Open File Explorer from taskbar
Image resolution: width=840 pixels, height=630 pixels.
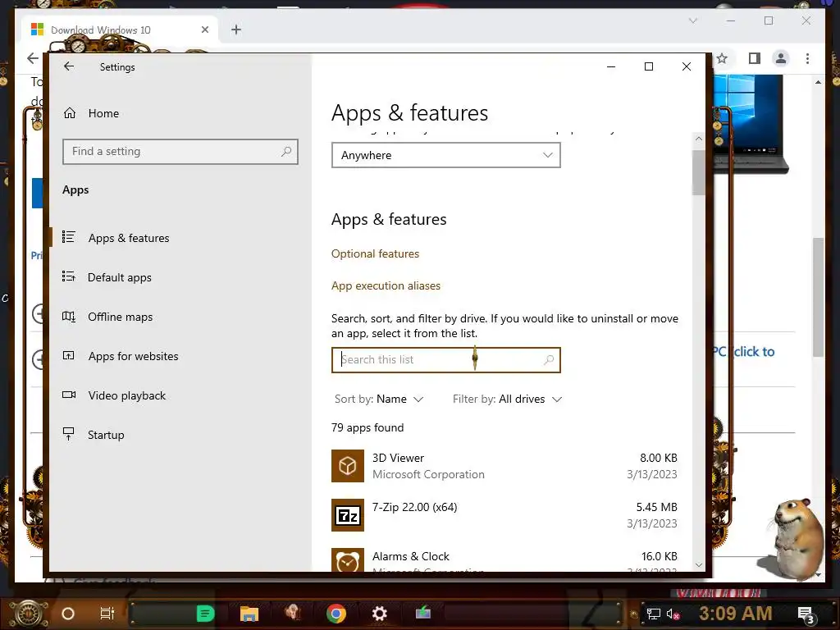pyautogui.click(x=249, y=614)
